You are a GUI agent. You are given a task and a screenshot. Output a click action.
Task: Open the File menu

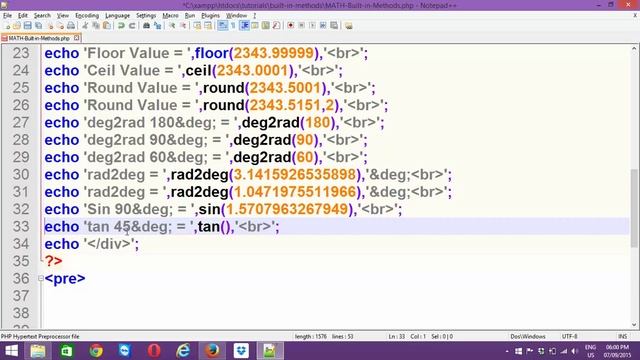(7, 16)
